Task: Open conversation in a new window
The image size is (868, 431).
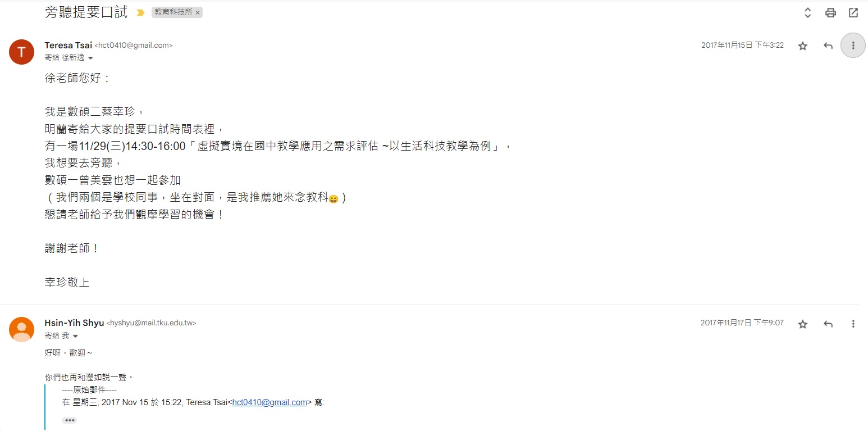Action: click(853, 12)
